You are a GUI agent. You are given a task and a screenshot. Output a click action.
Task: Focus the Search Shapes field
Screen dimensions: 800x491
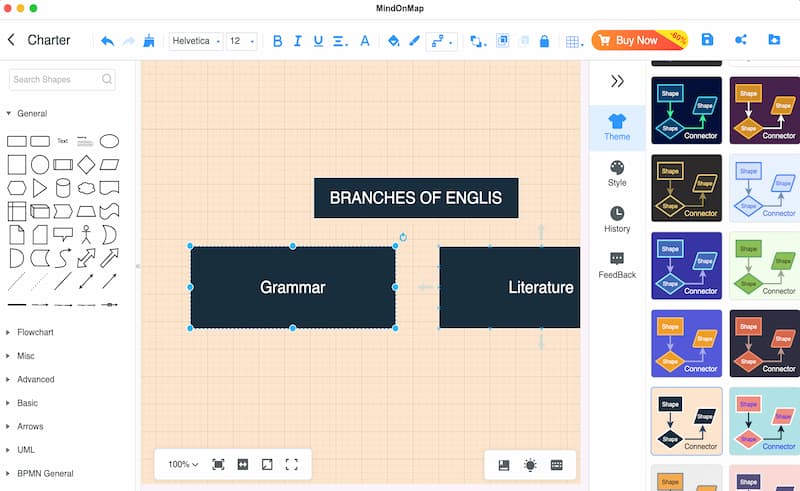click(x=62, y=80)
